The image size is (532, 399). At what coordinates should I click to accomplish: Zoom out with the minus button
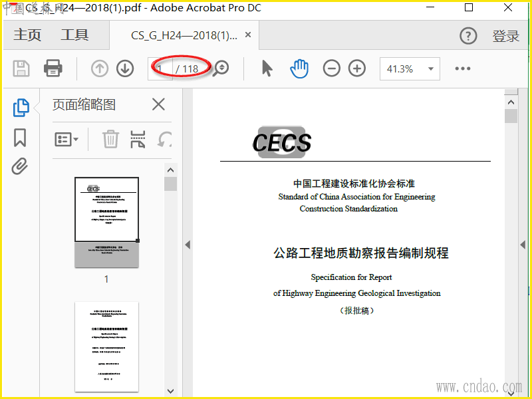(x=331, y=68)
